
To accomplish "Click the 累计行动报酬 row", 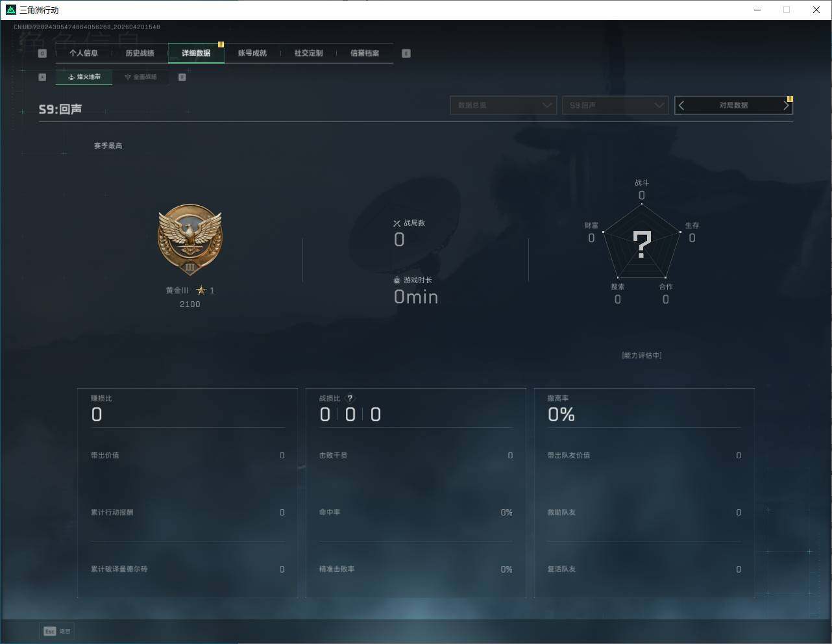I will coord(188,512).
